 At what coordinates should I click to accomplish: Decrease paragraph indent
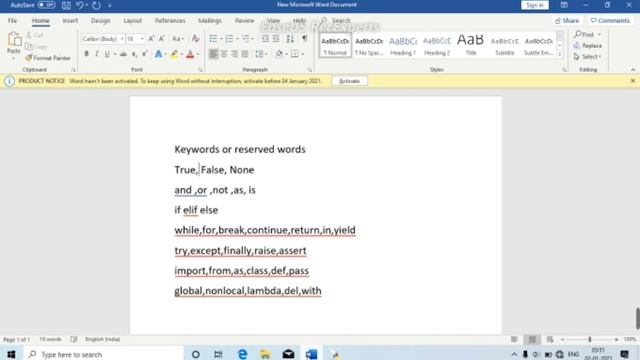pyautogui.click(x=265, y=39)
